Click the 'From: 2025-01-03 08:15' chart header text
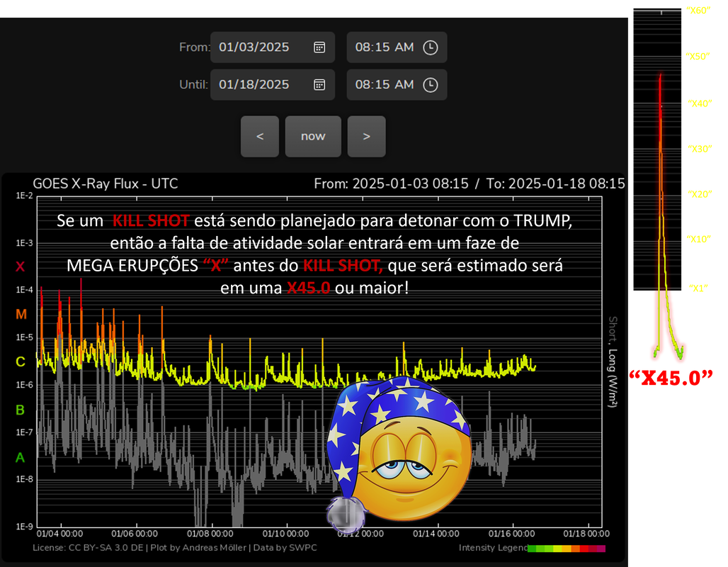Screen dimensions: 728x567 (392, 184)
